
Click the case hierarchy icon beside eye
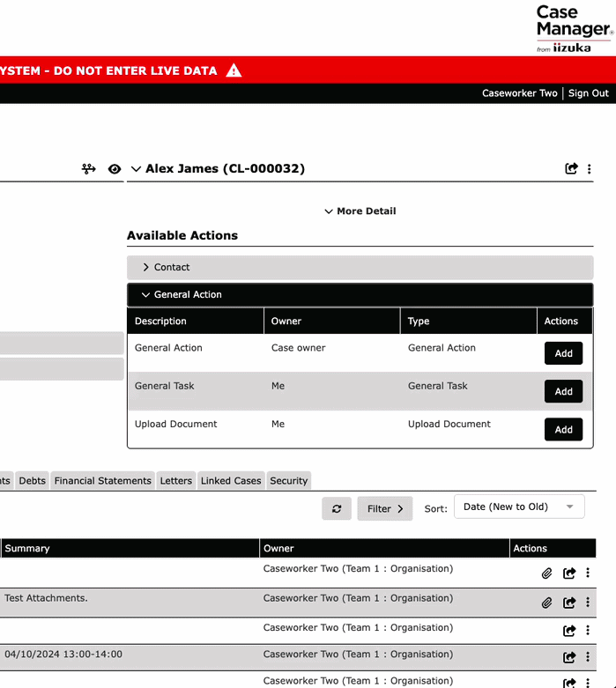[x=89, y=169]
